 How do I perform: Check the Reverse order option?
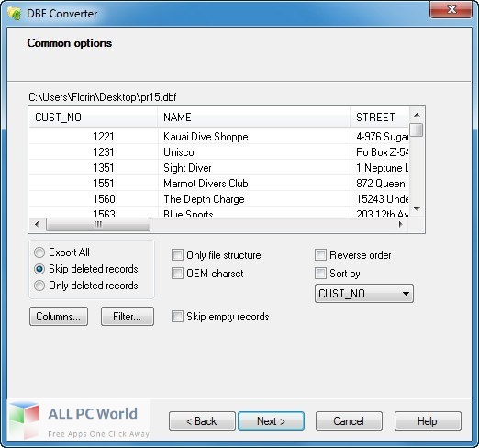[x=320, y=254]
